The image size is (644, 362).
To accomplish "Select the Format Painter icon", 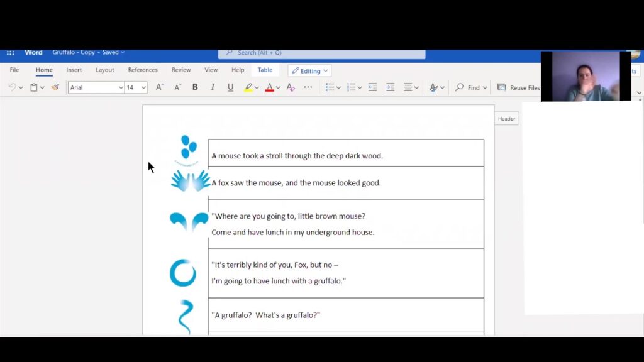I will click(x=55, y=87).
